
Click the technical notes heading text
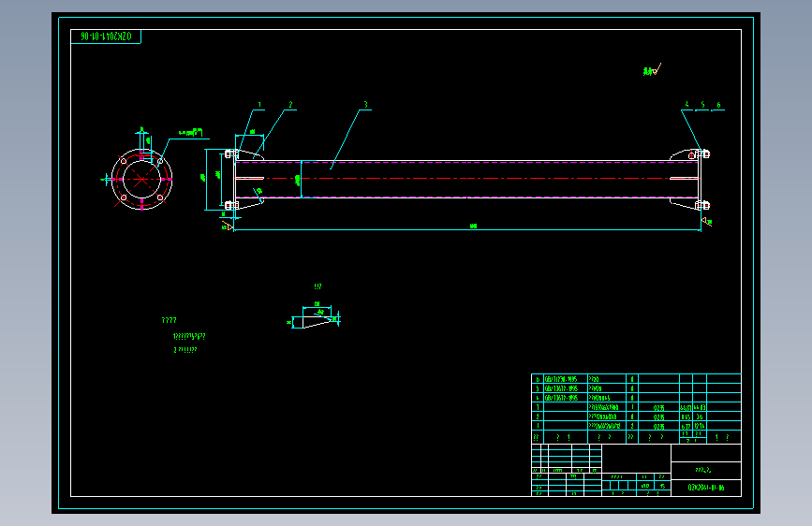[x=169, y=320]
